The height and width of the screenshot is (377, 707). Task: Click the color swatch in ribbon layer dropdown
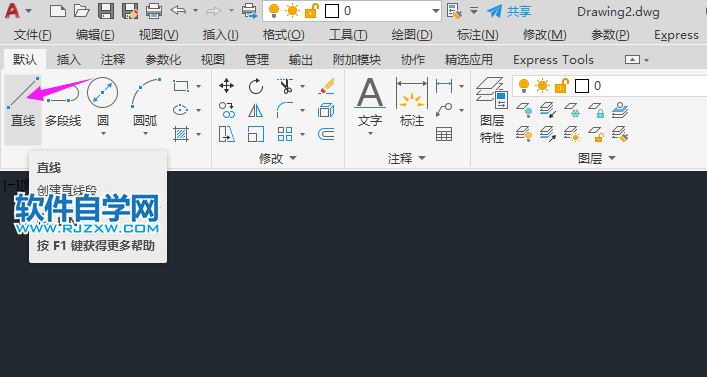click(x=582, y=86)
